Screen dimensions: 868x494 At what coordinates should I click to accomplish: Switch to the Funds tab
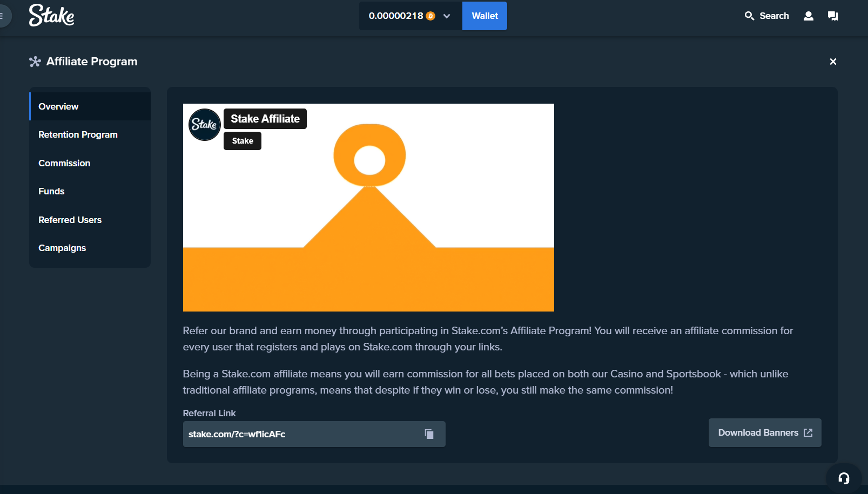(51, 191)
